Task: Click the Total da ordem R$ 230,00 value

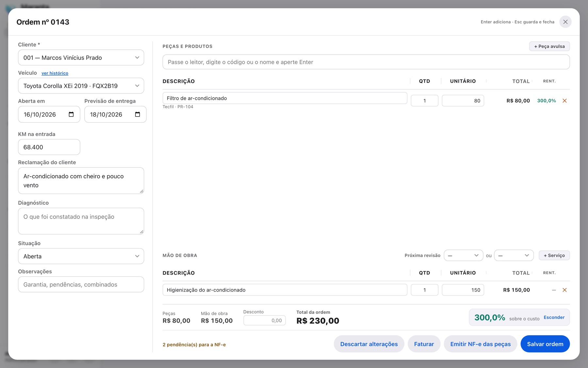Action: [318, 321]
